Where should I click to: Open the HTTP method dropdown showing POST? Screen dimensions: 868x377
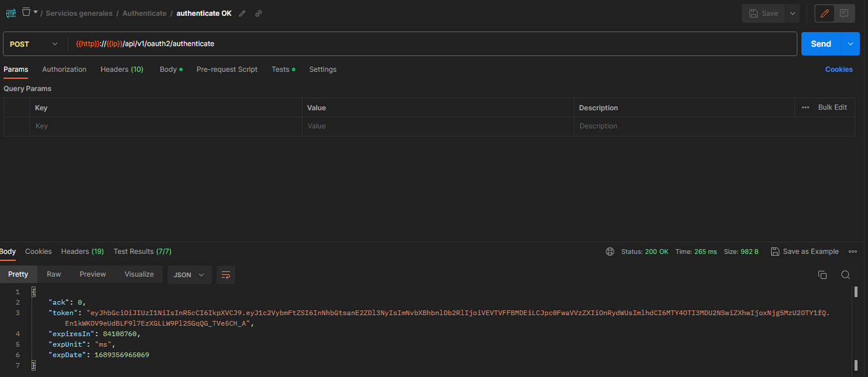[34, 44]
